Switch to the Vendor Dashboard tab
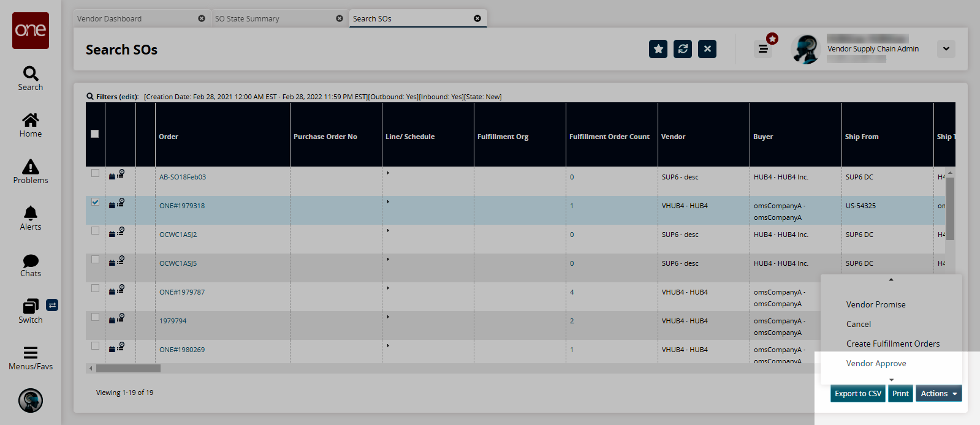 click(x=135, y=19)
